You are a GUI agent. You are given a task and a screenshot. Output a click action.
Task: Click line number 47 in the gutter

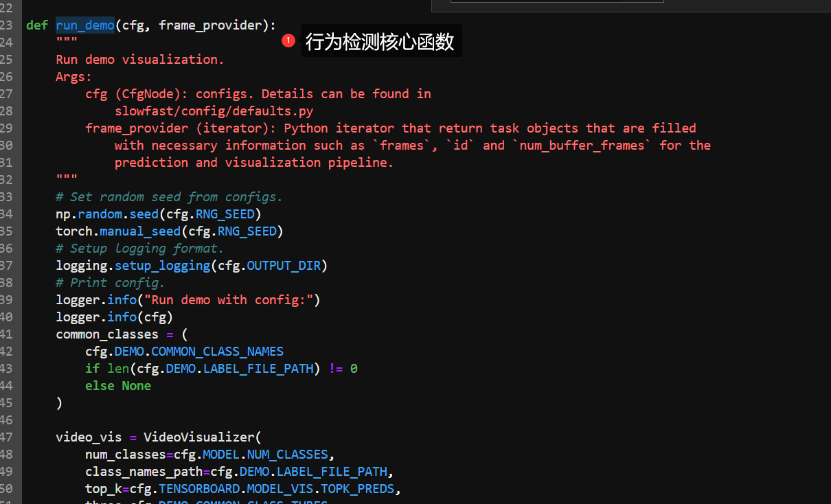tap(8, 437)
